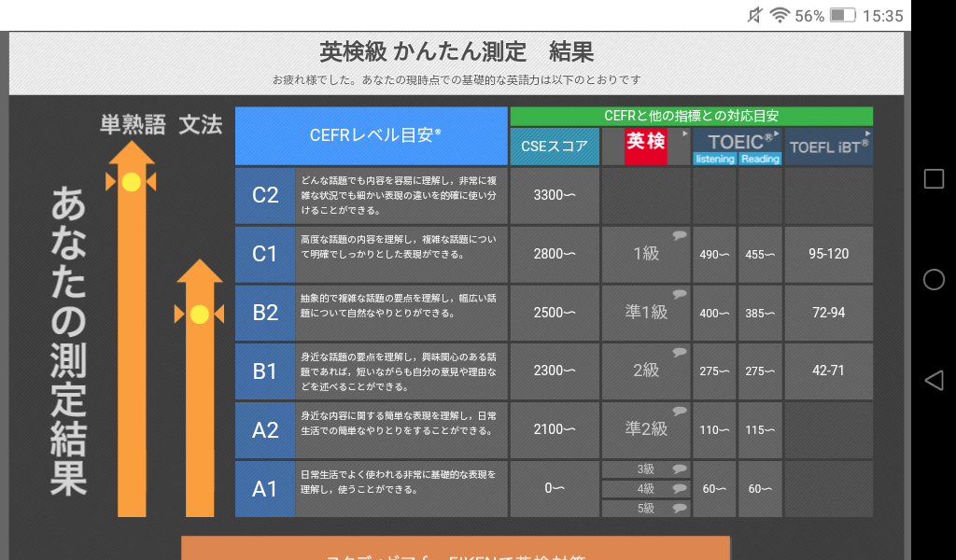Image resolution: width=956 pixels, height=560 pixels.
Task: Tap the orange スタディギア button at bottom
Action: tap(455, 549)
